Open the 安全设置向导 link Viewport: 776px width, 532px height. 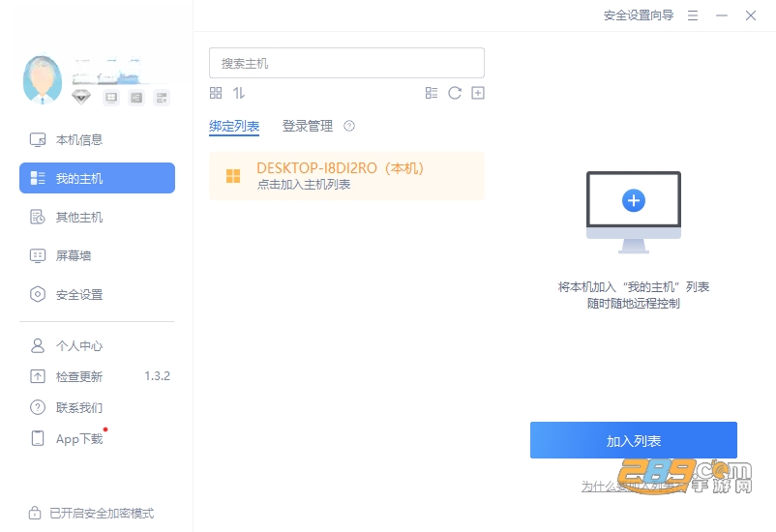[x=639, y=15]
